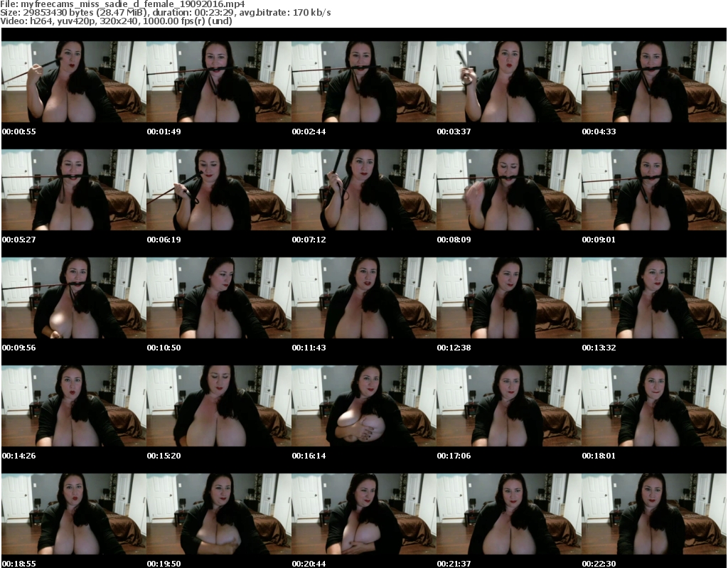
Task: Click the timestamp text 00:04:33
Action: click(x=599, y=132)
